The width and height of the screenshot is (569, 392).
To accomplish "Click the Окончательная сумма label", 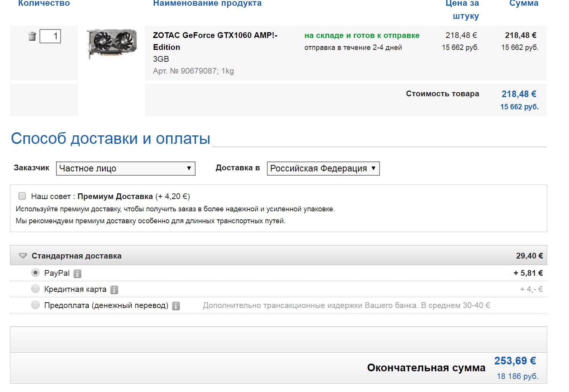I will pos(426,368).
